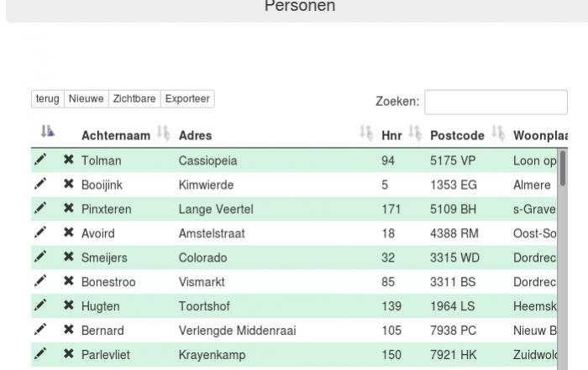The image size is (588, 370).
Task: Remove the Avoird record via X icon
Action: click(x=69, y=232)
